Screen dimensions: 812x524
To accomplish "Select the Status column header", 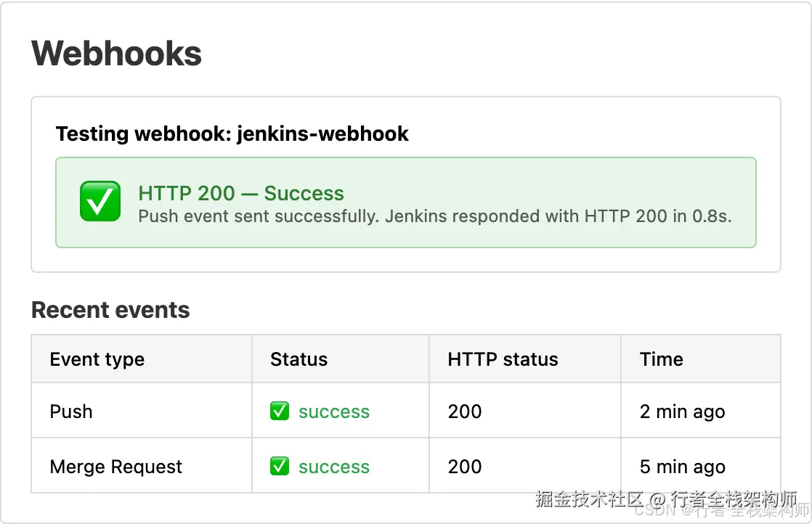I will point(299,359).
